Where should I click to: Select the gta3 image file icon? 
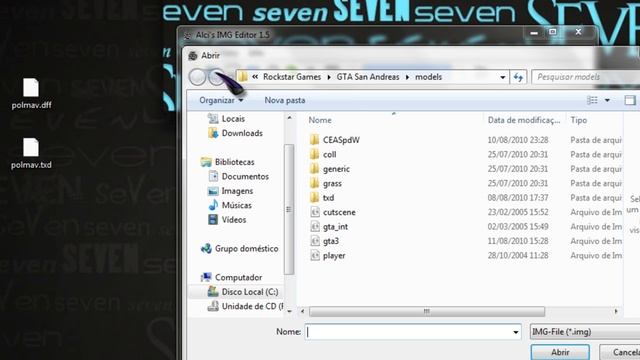(315, 241)
